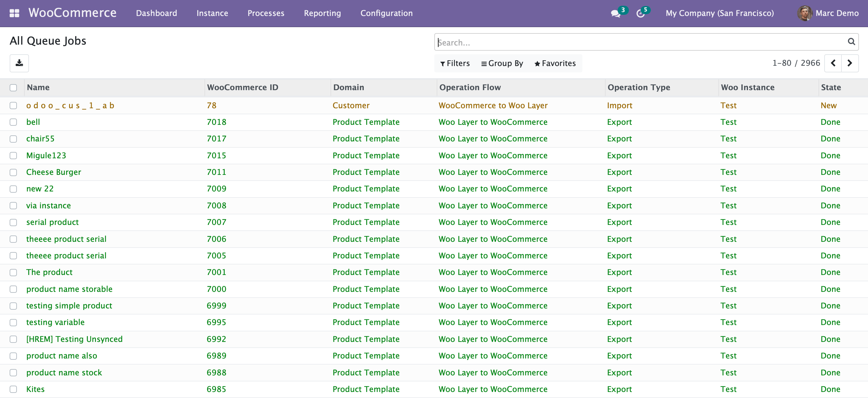868x398 pixels.
Task: Focus the Search input field
Action: point(640,43)
